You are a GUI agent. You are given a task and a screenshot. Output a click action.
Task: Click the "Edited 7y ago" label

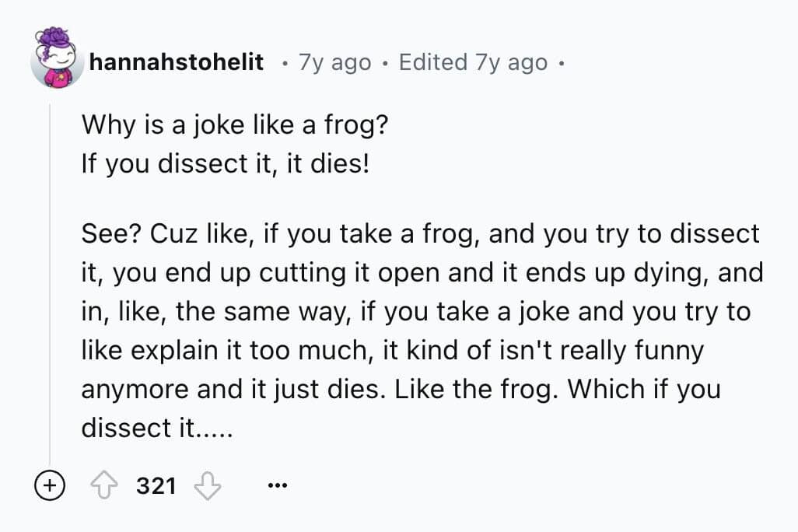(473, 62)
